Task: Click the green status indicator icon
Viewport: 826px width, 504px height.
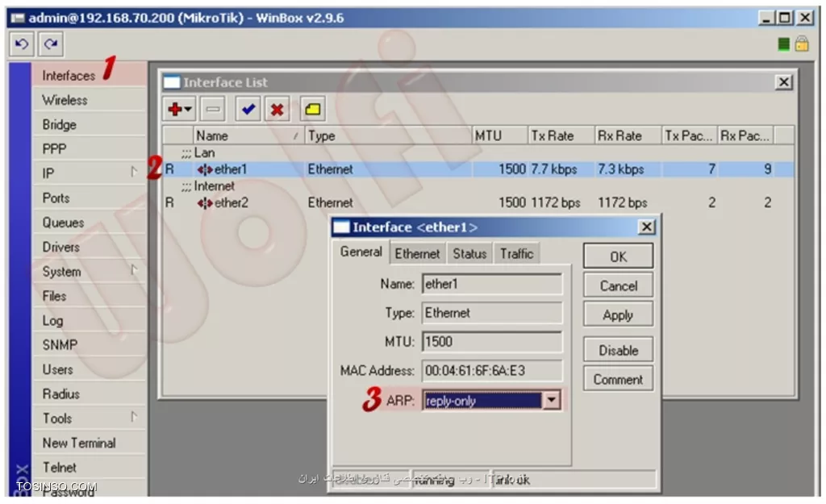Action: [x=783, y=44]
